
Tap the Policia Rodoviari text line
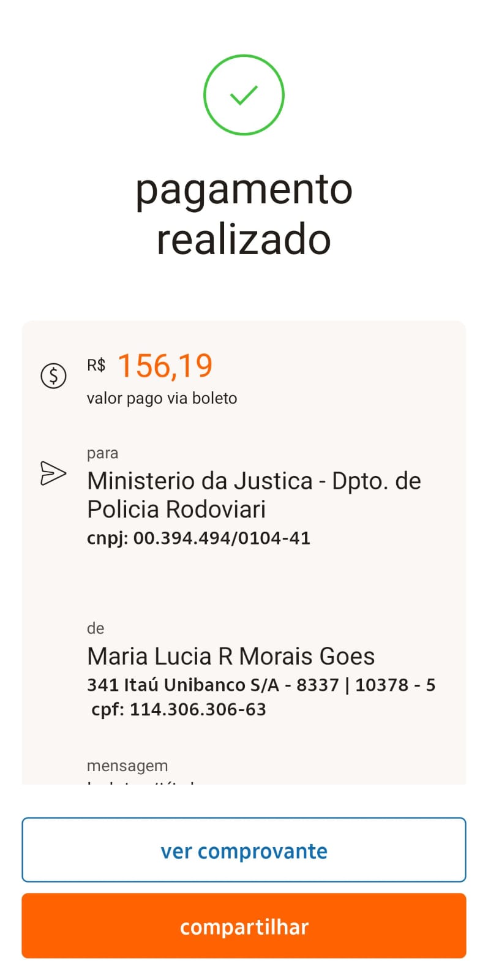176,510
